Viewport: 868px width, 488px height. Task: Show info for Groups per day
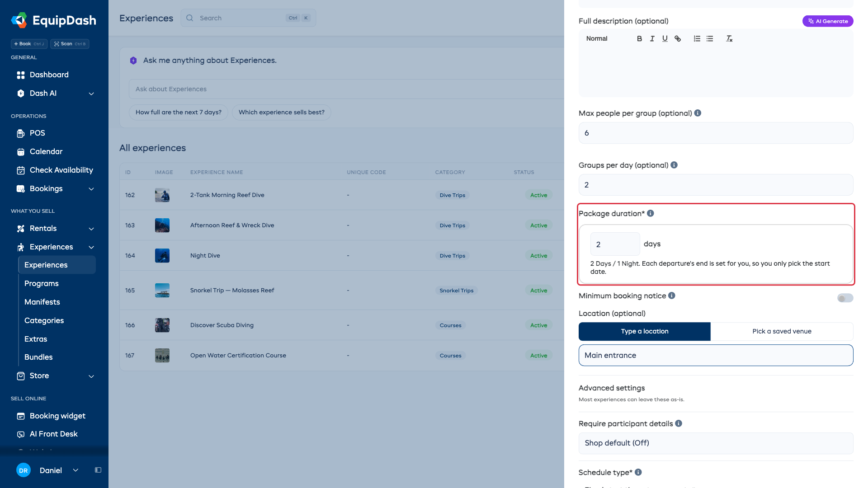coord(674,165)
